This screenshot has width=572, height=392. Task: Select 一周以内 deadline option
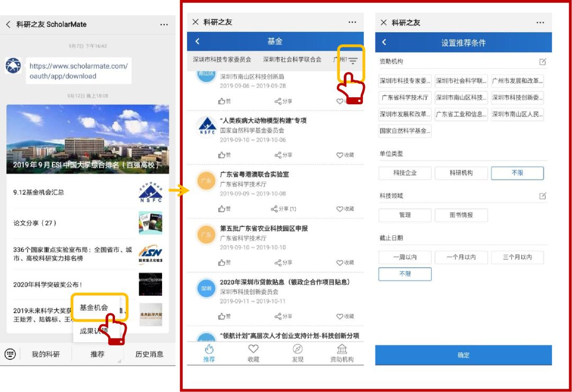405,257
